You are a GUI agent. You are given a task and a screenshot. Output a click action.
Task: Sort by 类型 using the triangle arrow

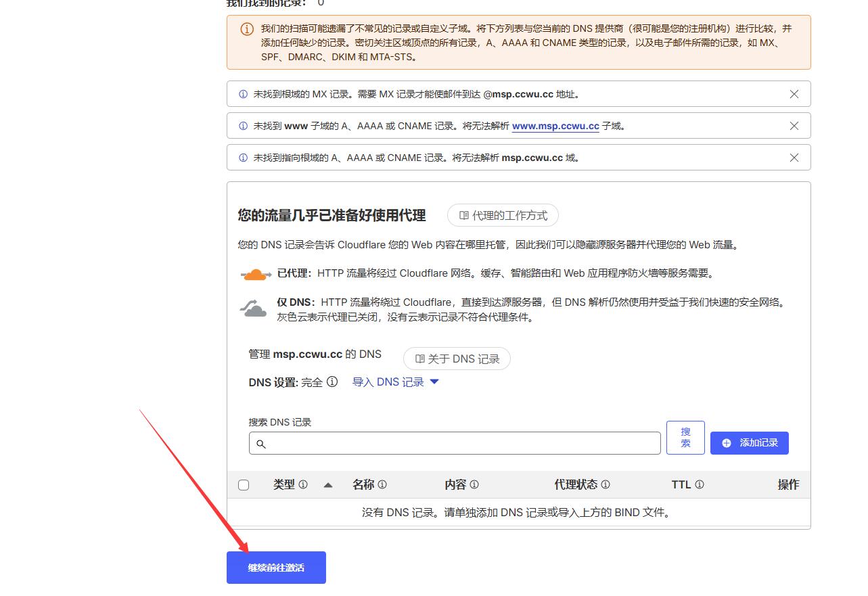pyautogui.click(x=328, y=485)
